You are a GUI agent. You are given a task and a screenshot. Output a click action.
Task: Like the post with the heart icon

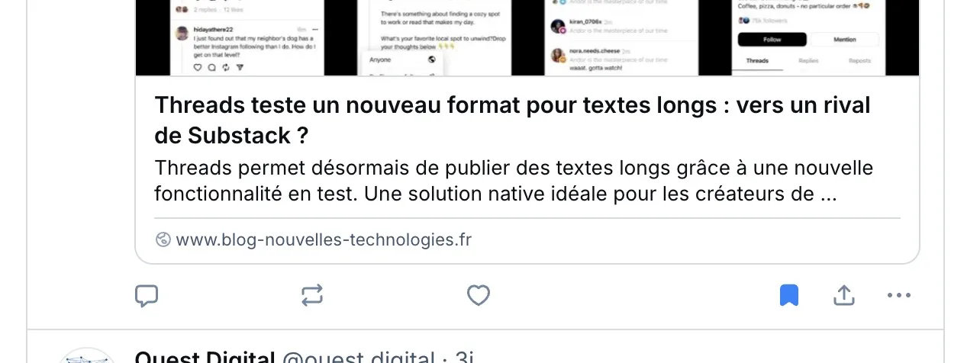[x=479, y=296]
